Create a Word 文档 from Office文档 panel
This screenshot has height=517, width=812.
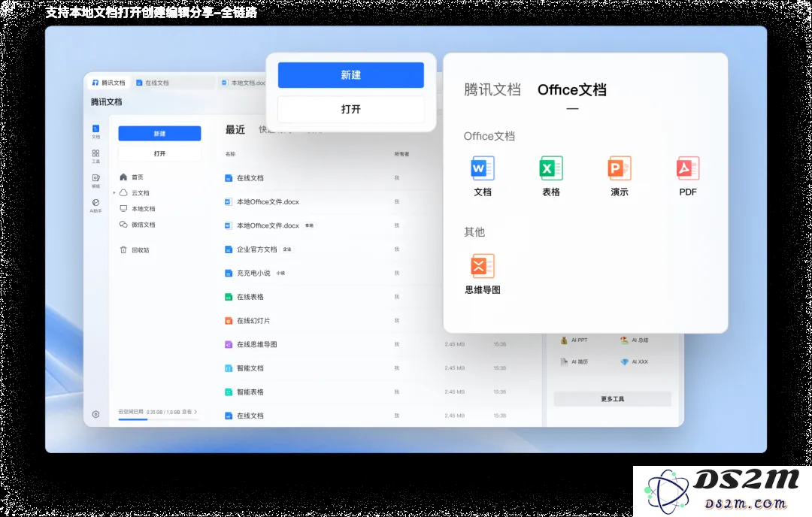pos(483,176)
